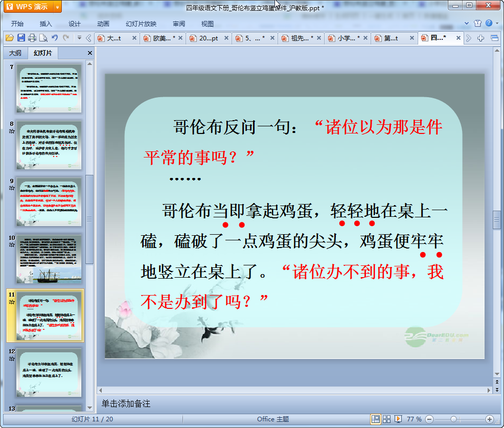This screenshot has height=428, width=504.
Task: Open the 幻灯片放映 ribbon tab
Action: (x=141, y=24)
